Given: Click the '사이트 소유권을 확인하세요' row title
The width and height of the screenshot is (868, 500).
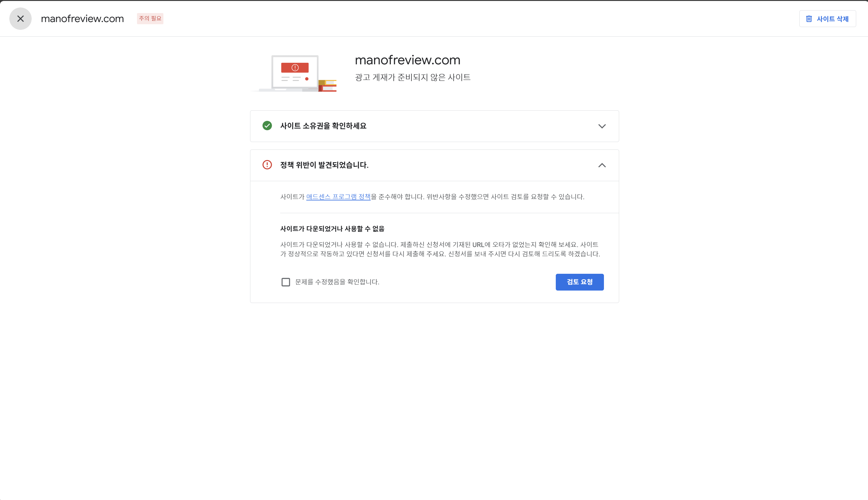Looking at the screenshot, I should point(323,126).
